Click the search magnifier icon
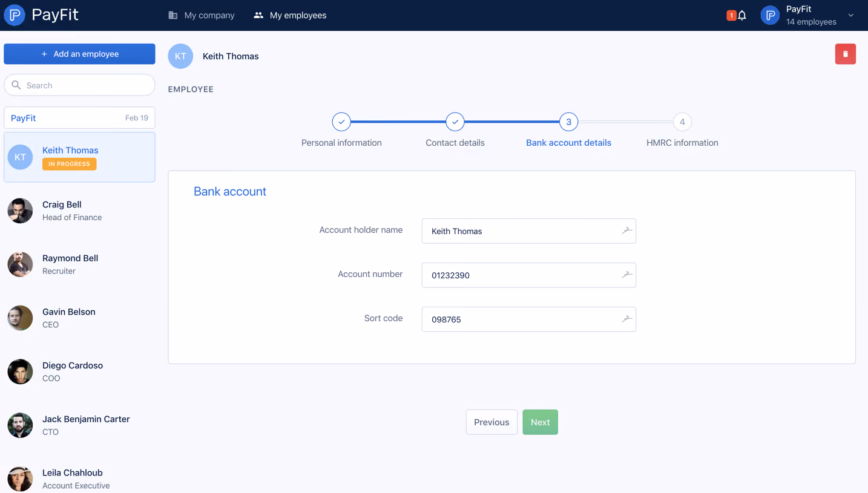The image size is (868, 493). 16,85
